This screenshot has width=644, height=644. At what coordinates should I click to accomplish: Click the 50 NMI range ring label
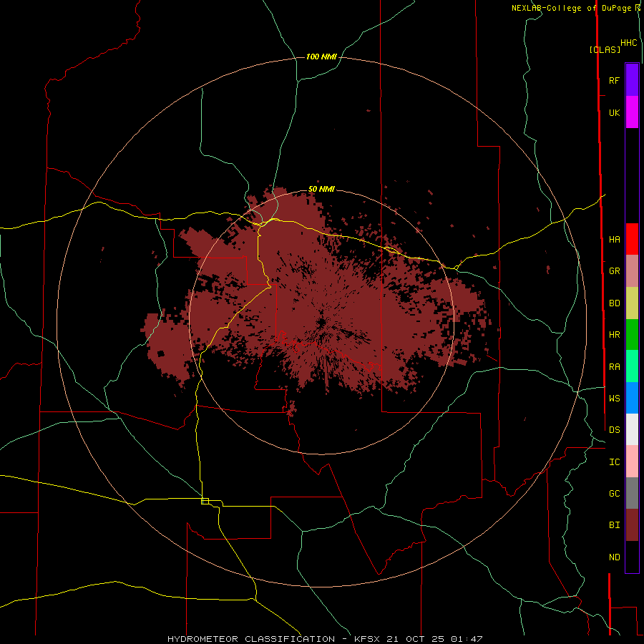321,189
